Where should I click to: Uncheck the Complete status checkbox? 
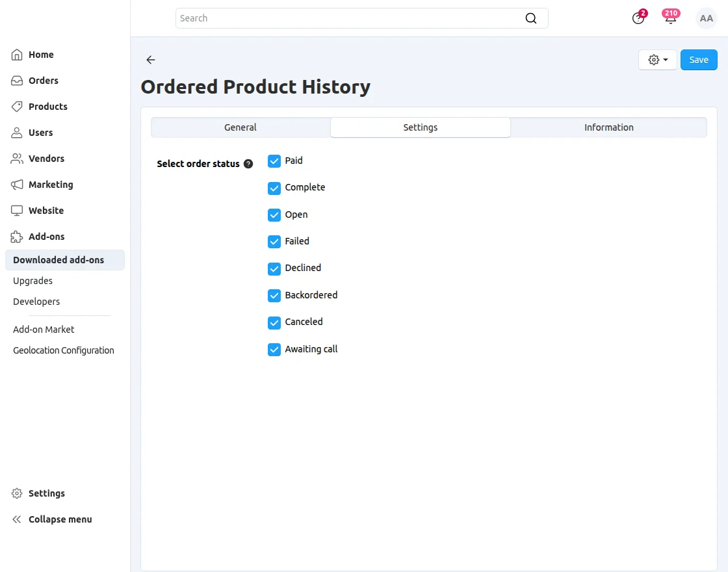pyautogui.click(x=274, y=188)
